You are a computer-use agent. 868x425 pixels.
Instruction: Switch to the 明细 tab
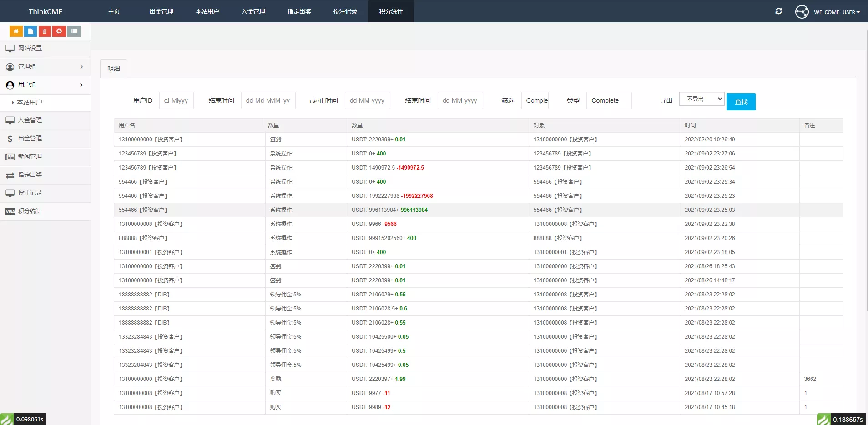[114, 69]
